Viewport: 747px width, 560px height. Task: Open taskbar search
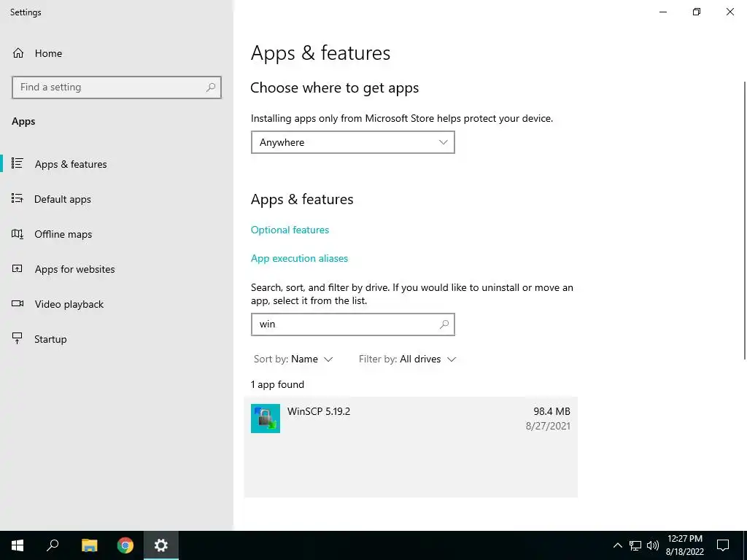click(x=53, y=545)
